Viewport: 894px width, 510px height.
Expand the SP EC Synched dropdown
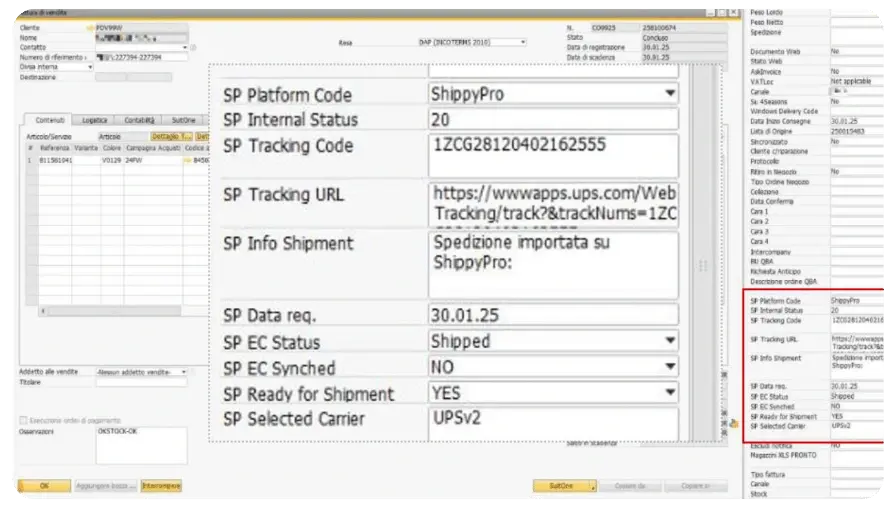670,367
